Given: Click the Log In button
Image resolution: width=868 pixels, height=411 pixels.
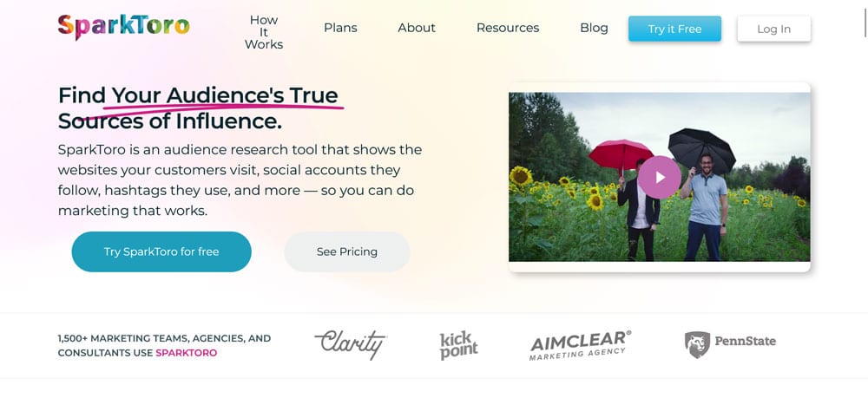Looking at the screenshot, I should tap(773, 29).
